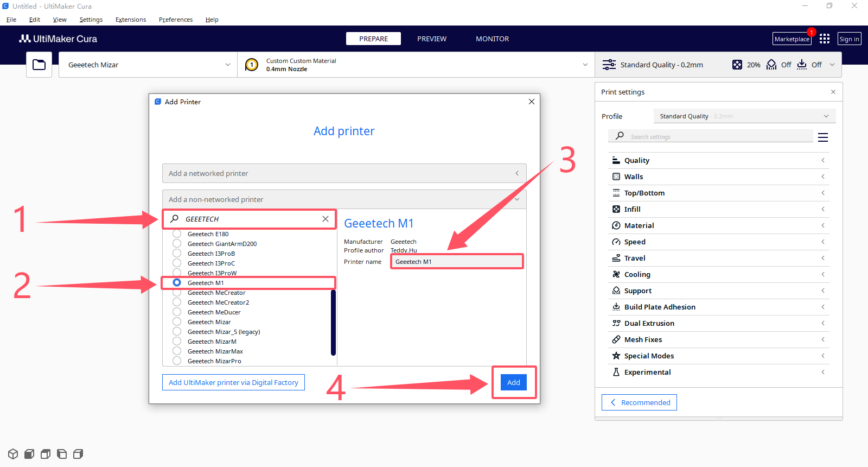868x467 pixels.
Task: Click the Mesh Fixes icon
Action: pyautogui.click(x=616, y=339)
